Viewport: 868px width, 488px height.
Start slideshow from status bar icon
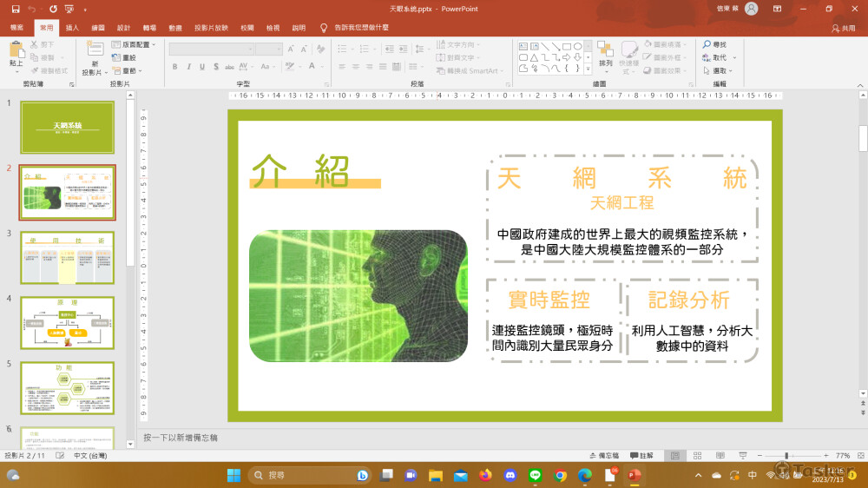click(742, 455)
